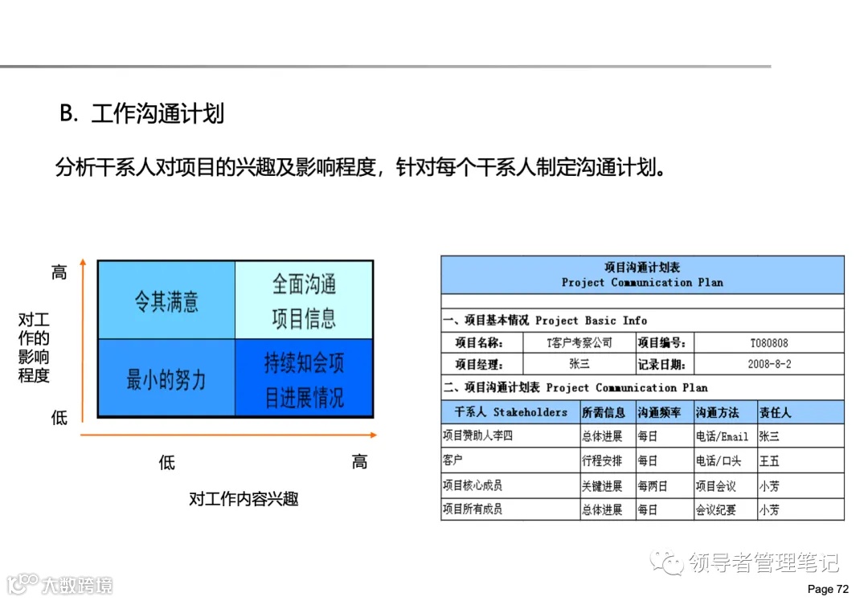Image resolution: width=868 pixels, height=601 pixels.
Task: Select the 令其满意 quadrant cell
Action: pyautogui.click(x=166, y=298)
